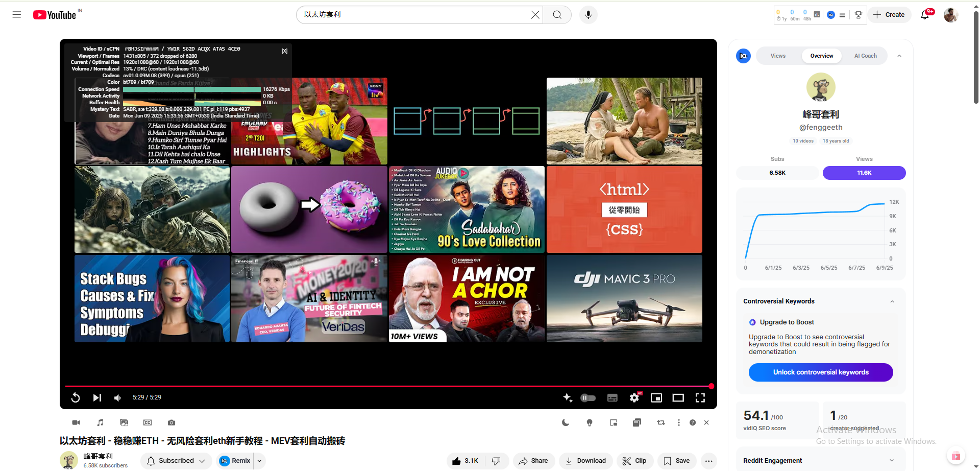The width and height of the screenshot is (980, 471).
Task: Click the blue vidIQ logo in header toolbar
Action: (x=831, y=15)
